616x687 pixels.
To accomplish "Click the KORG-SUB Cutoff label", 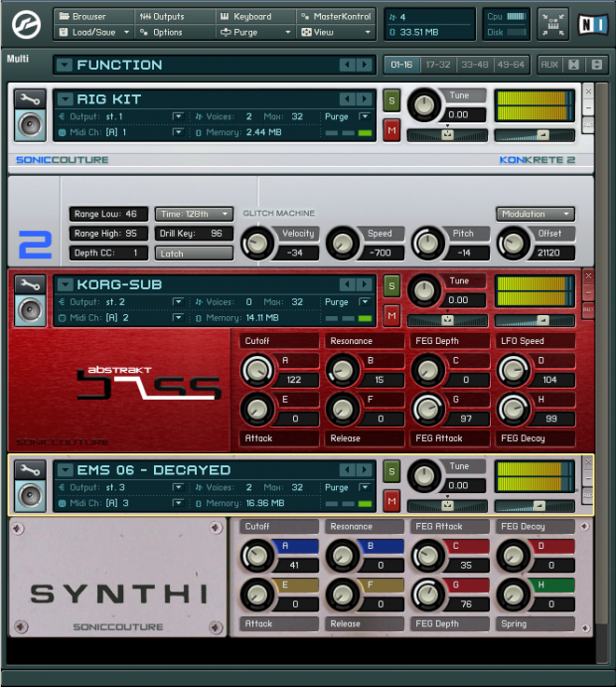I will (x=279, y=341).
